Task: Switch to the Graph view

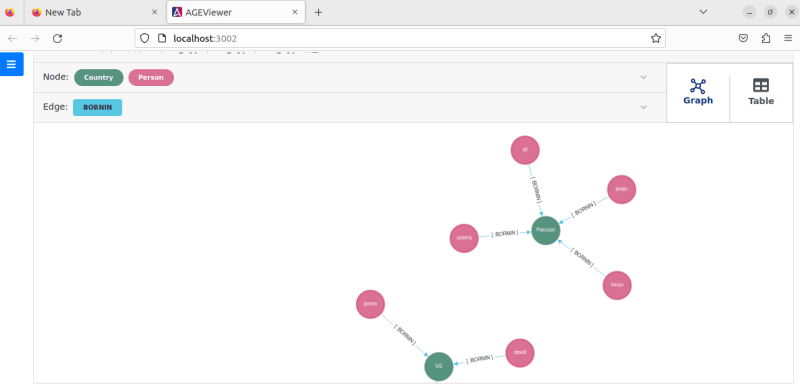Action: (x=697, y=92)
